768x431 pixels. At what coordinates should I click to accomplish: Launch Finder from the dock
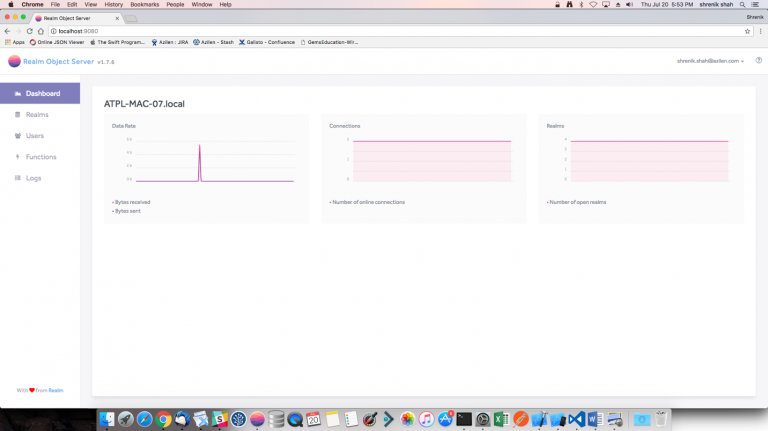pos(106,419)
